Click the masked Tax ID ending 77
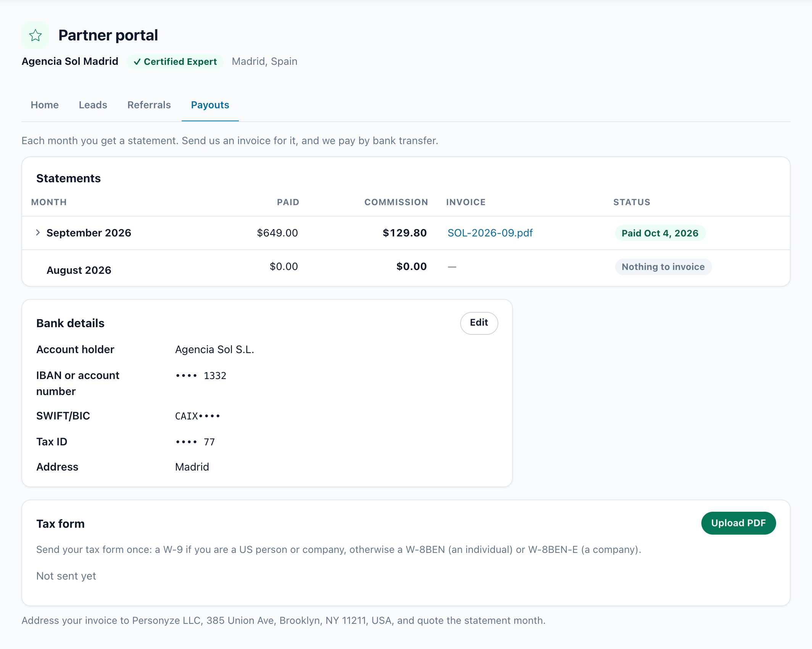Screen dimensions: 812x649 click(195, 442)
